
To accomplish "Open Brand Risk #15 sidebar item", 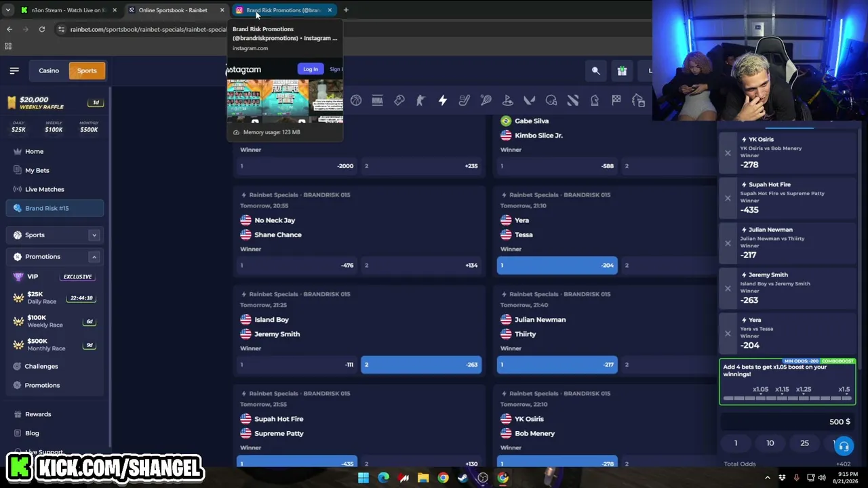I will 54,208.
